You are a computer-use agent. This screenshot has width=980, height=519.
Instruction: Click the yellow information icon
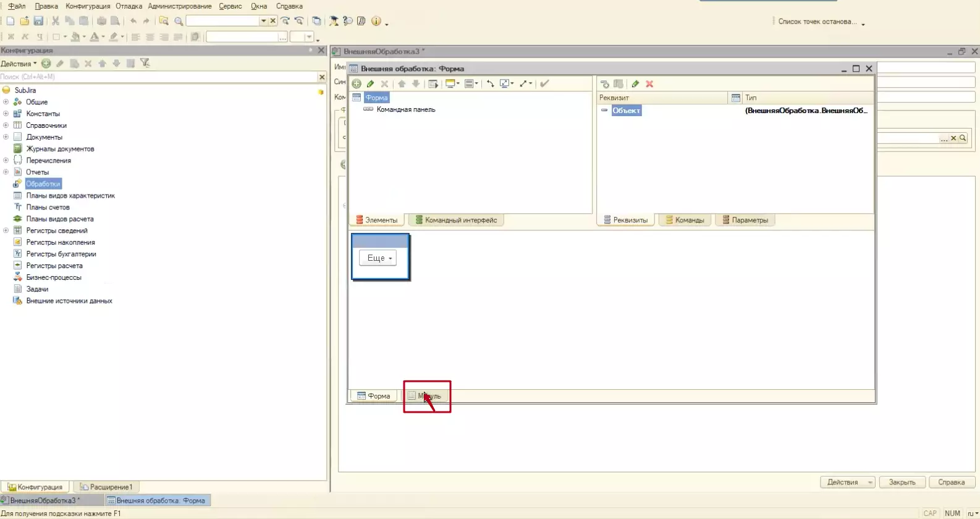tap(376, 21)
